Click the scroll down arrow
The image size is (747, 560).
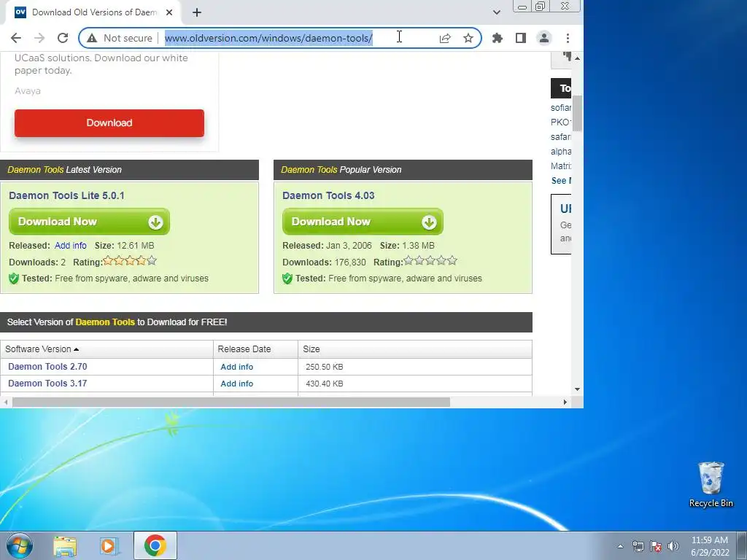click(x=578, y=389)
